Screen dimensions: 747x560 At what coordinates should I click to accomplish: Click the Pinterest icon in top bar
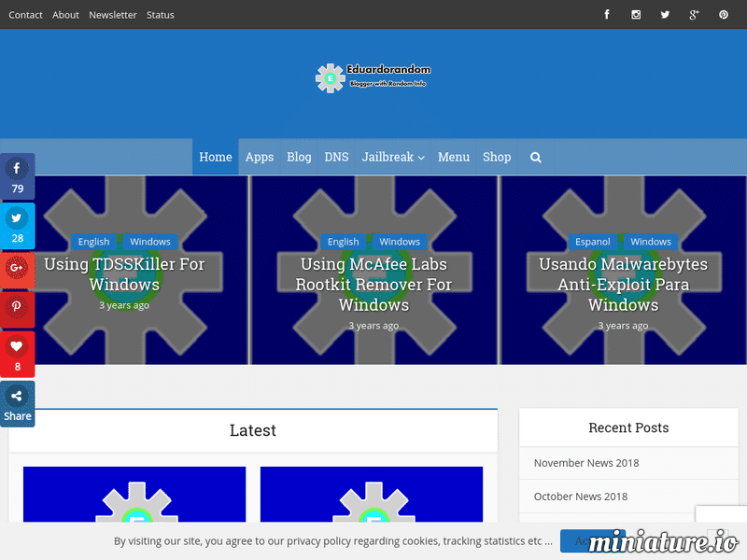click(723, 15)
